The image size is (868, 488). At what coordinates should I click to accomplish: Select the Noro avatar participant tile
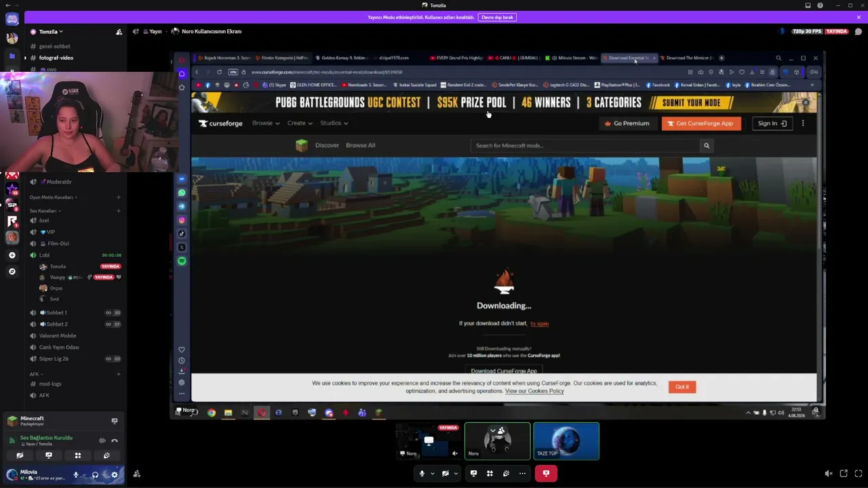(497, 441)
